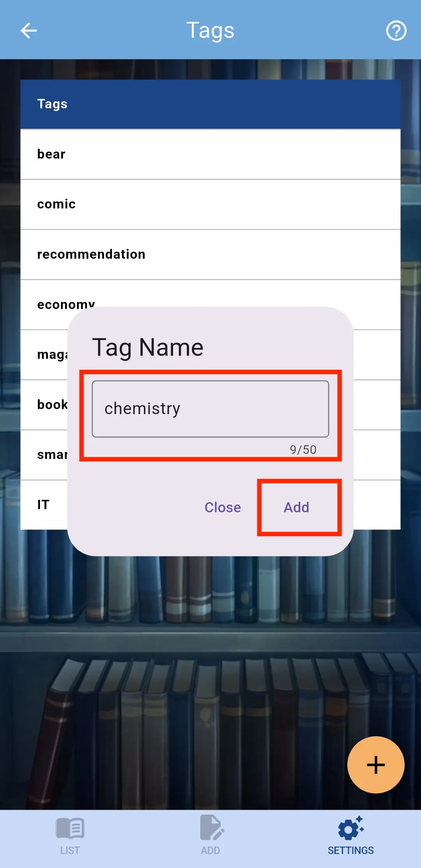The height and width of the screenshot is (868, 421).
Task: Click the chemistry tag name field
Action: tap(210, 409)
